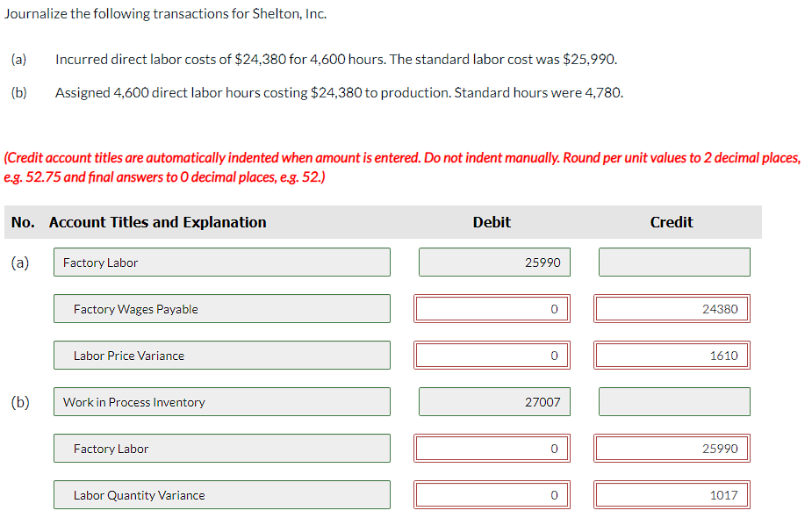The height and width of the screenshot is (525, 812).
Task: Click the credit field showing 24380
Action: (x=672, y=308)
